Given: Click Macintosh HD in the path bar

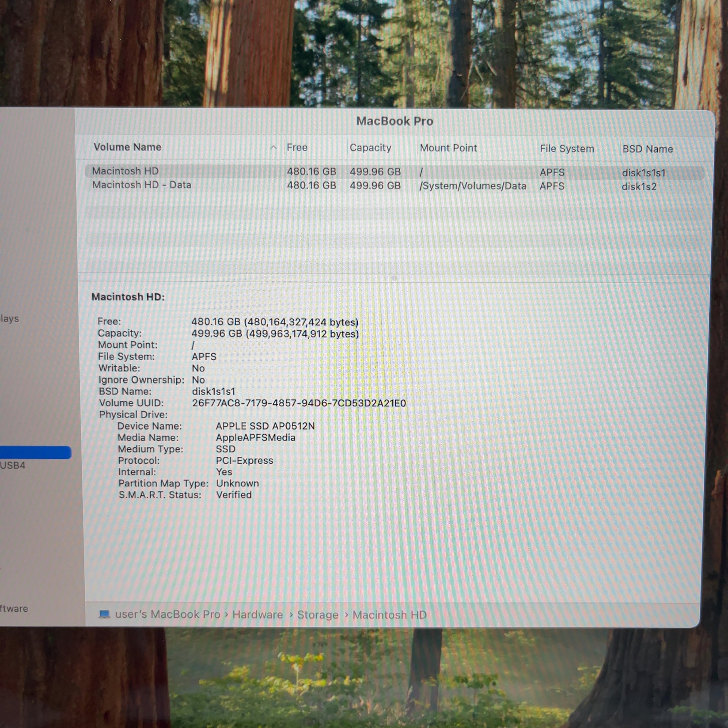Looking at the screenshot, I should coord(389,615).
